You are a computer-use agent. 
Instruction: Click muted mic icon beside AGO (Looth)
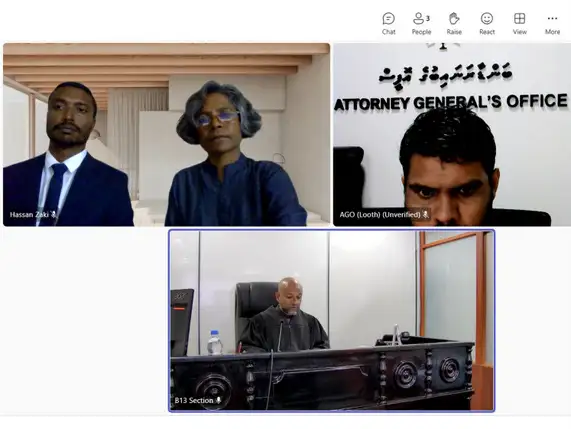tap(425, 214)
